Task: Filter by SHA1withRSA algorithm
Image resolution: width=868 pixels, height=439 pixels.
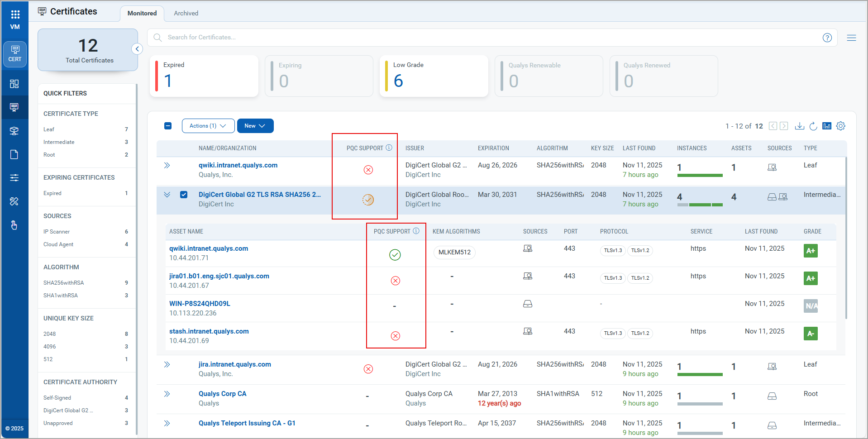Action: [x=61, y=296]
